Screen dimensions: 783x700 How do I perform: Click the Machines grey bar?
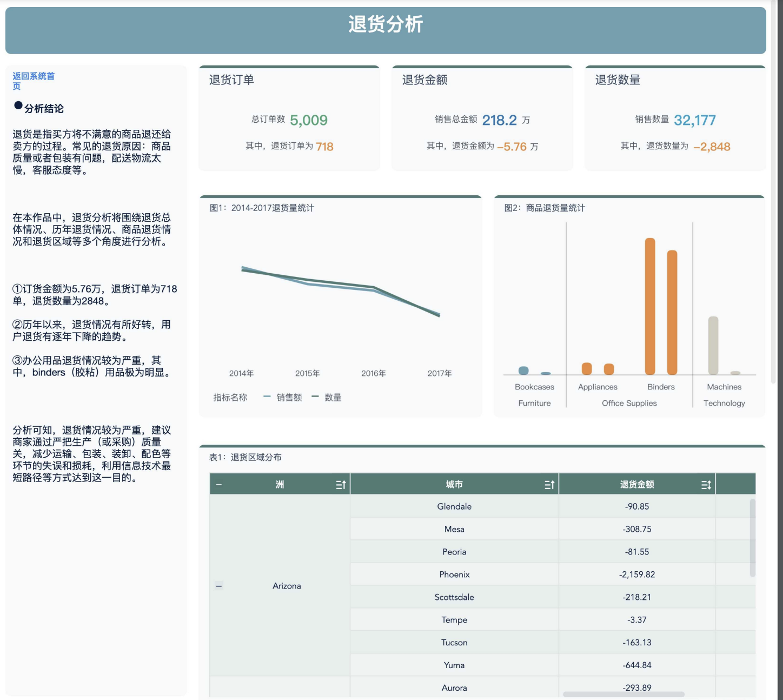(713, 345)
